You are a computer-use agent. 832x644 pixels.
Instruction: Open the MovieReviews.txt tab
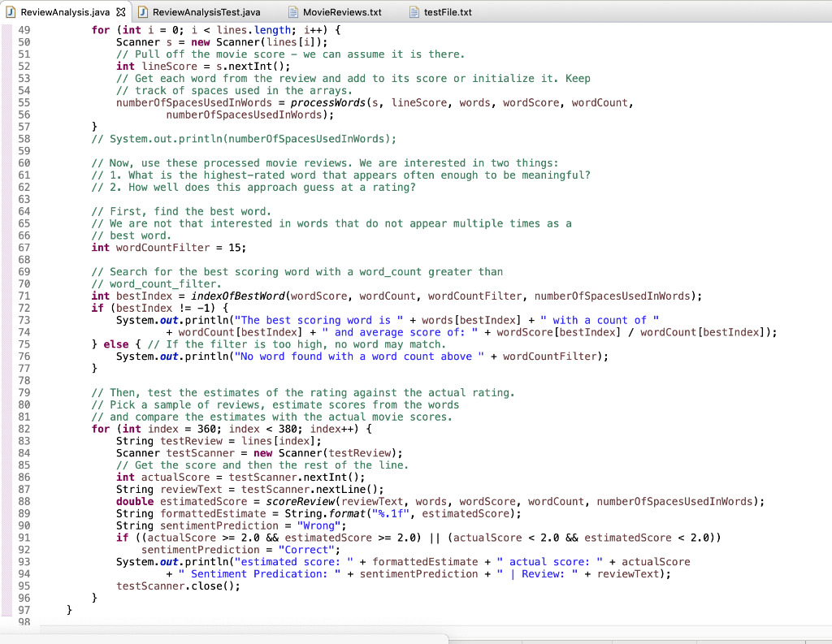341,12
